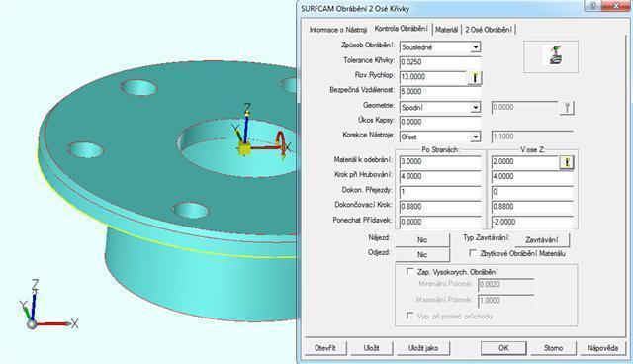
Task: Click the OK button
Action: point(503,348)
